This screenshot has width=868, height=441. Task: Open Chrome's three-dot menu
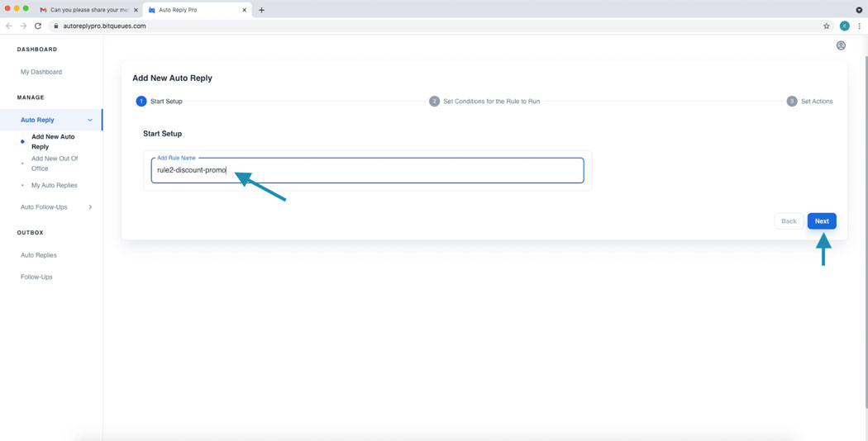tap(859, 26)
